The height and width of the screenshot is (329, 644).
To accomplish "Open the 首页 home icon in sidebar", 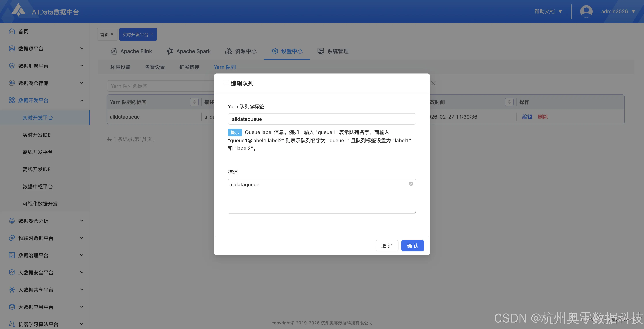I will click(x=12, y=31).
